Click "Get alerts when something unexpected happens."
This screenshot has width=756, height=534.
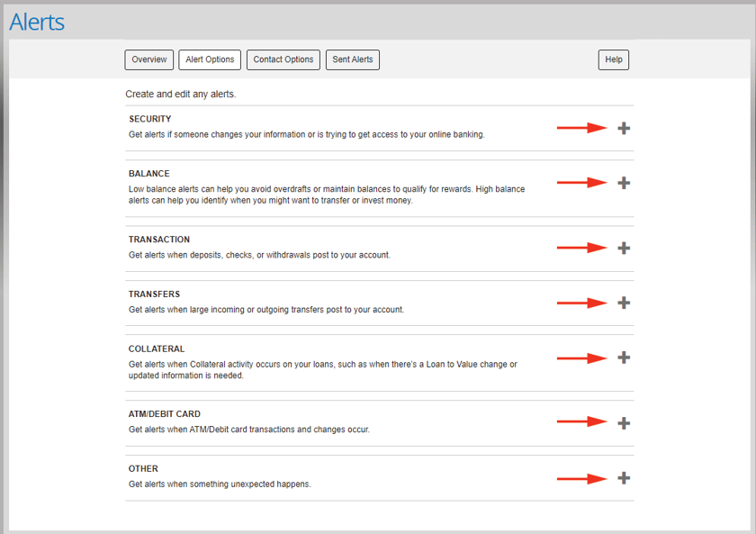tap(220, 484)
